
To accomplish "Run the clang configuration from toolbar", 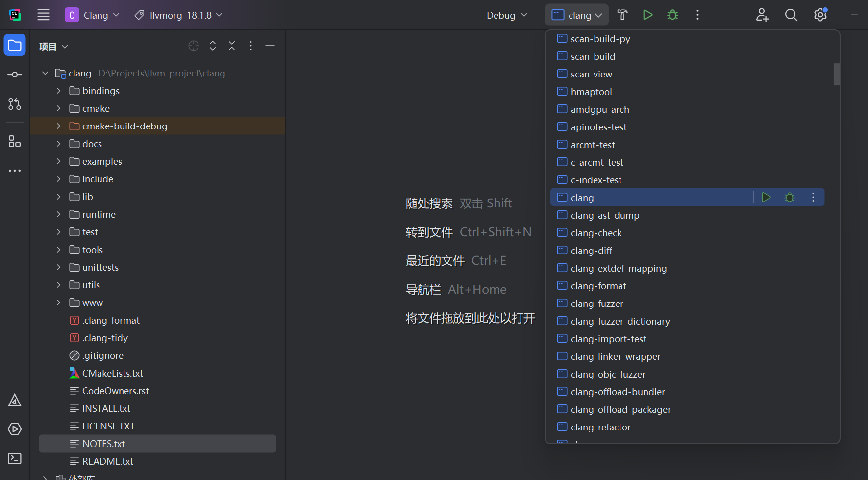I will pos(647,15).
